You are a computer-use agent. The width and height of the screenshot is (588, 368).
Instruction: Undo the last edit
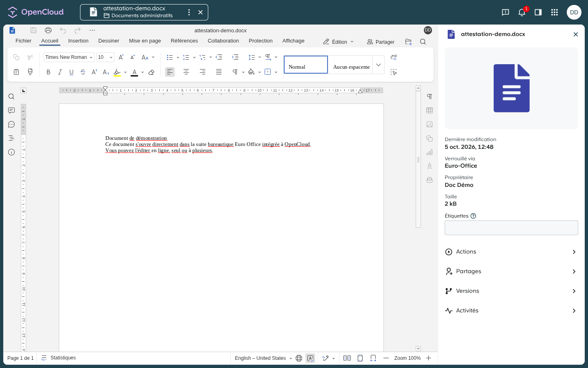[63, 30]
